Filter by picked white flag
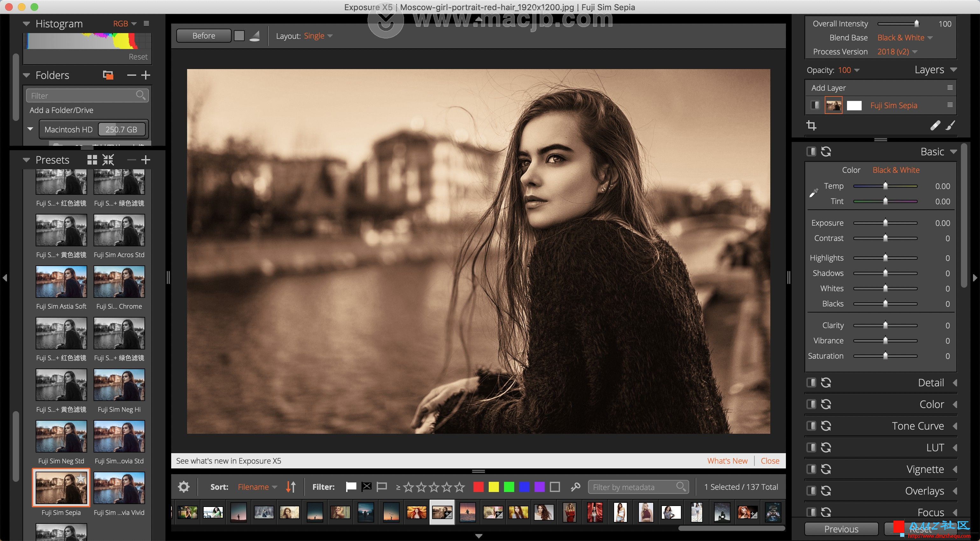Screen dimensions: 980x541 tap(351, 487)
